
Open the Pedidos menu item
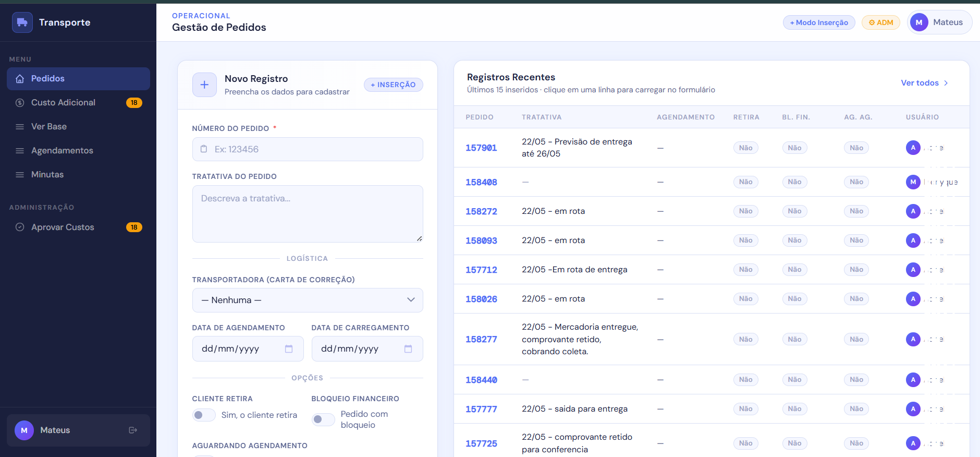78,79
